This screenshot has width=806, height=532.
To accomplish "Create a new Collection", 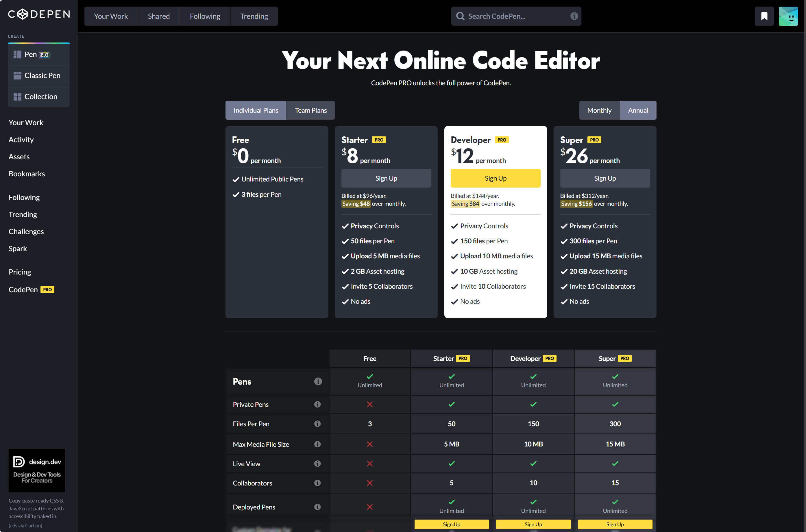I will (39, 97).
